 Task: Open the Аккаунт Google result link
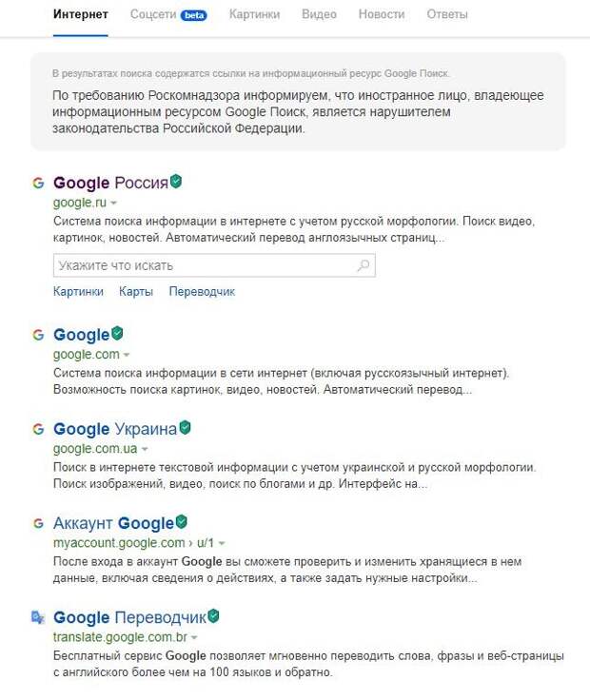113,523
